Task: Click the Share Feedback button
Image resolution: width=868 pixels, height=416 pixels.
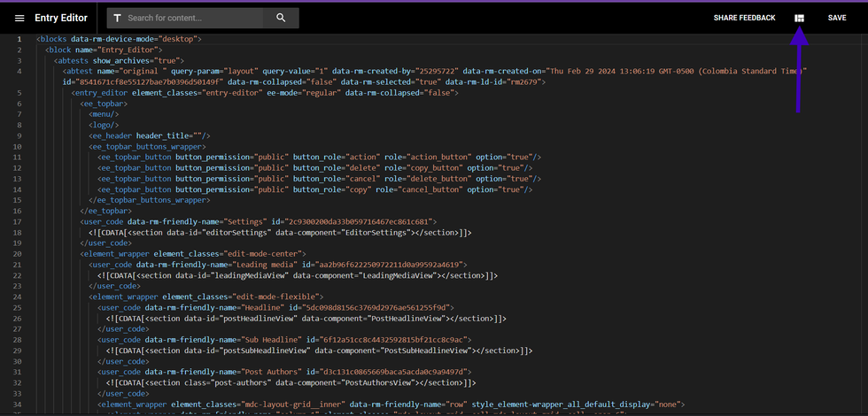Action: [744, 18]
